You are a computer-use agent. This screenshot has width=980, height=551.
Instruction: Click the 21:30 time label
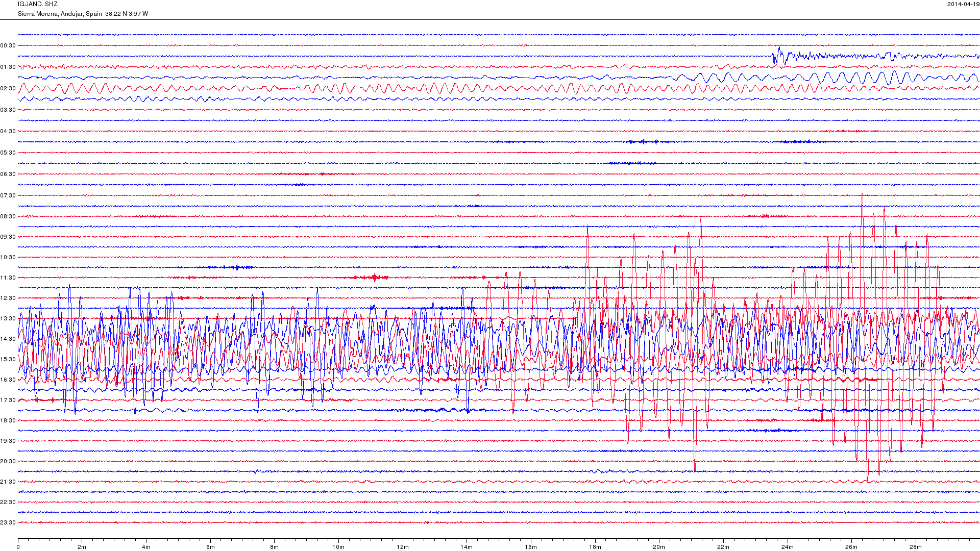tap(8, 482)
